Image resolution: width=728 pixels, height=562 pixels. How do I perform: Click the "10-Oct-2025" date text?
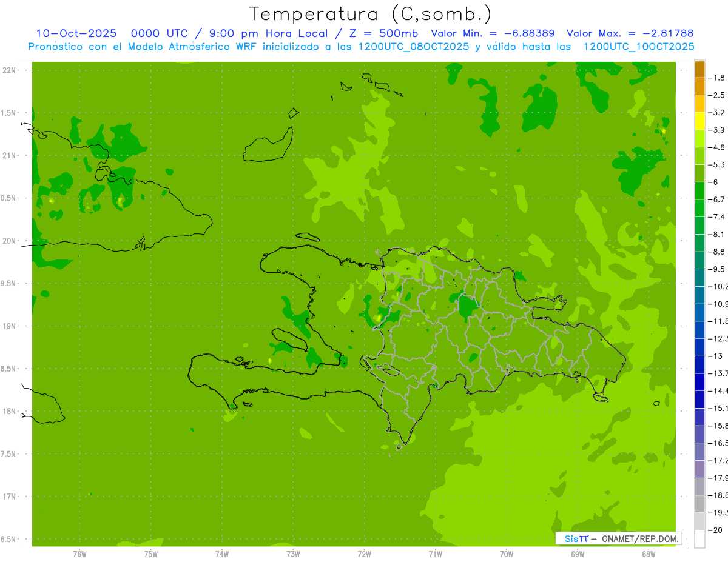click(x=76, y=33)
